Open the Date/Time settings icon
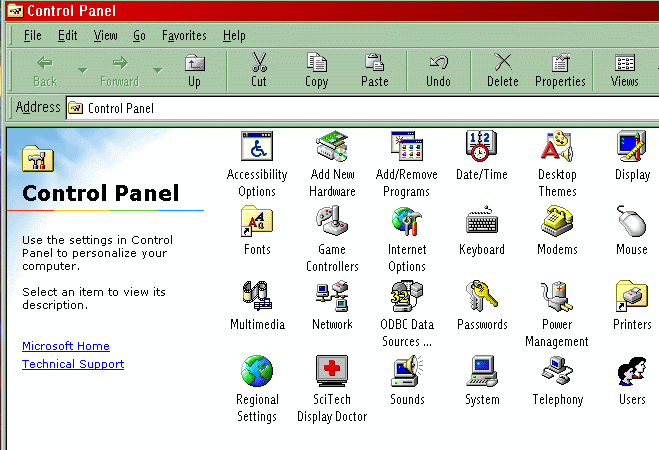 (481, 148)
